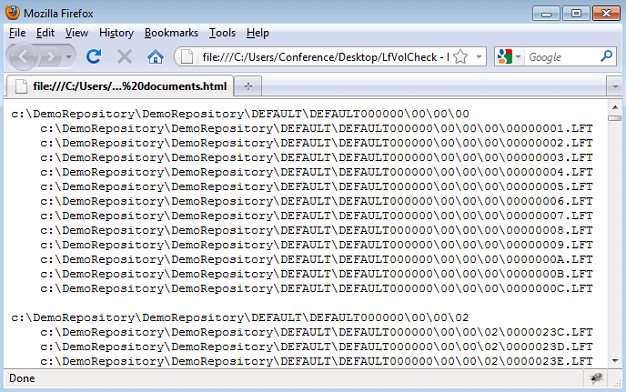Viewport: 626px width, 392px height.
Task: Close the Firefox window
Action: tap(606, 13)
